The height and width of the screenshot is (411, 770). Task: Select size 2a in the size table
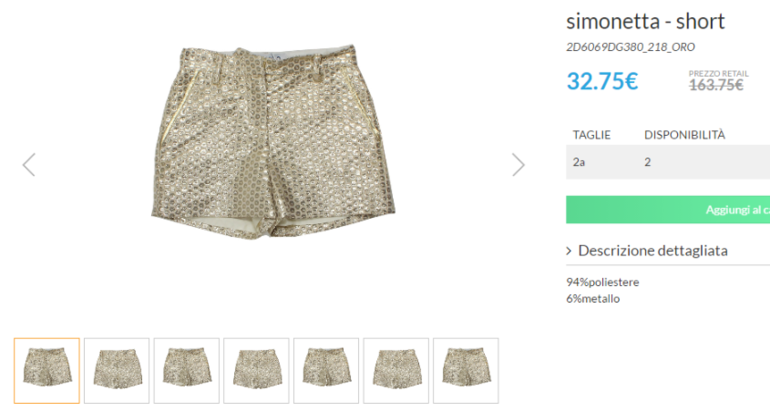pyautogui.click(x=579, y=161)
